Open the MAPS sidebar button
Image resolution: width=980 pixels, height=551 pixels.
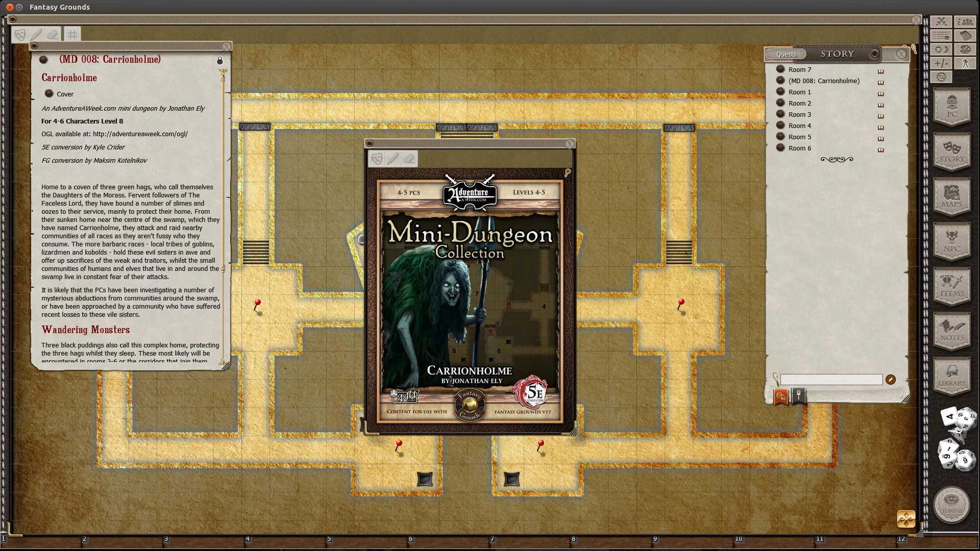[952, 197]
